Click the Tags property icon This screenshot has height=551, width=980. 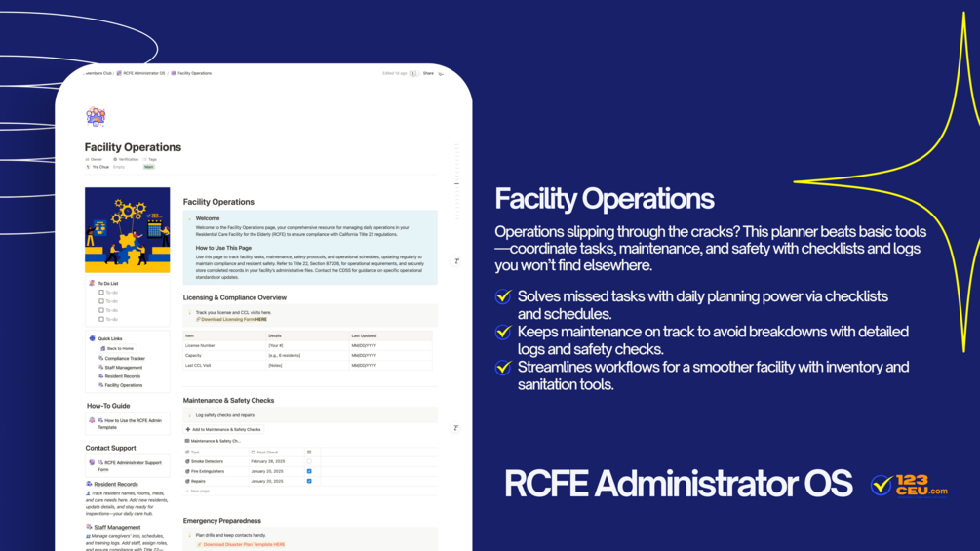coord(145,159)
